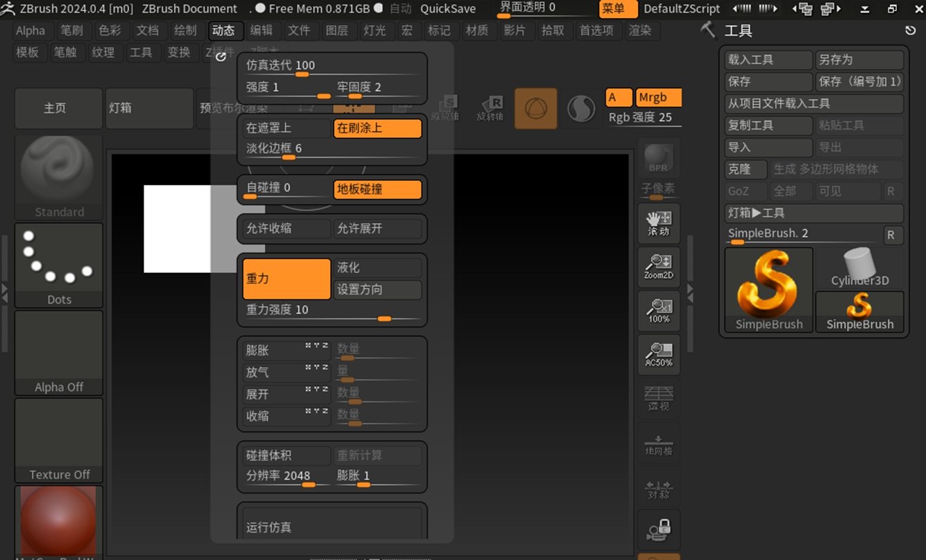Open the Preferences (首选项) menu
This screenshot has height=560, width=926.
pos(597,30)
